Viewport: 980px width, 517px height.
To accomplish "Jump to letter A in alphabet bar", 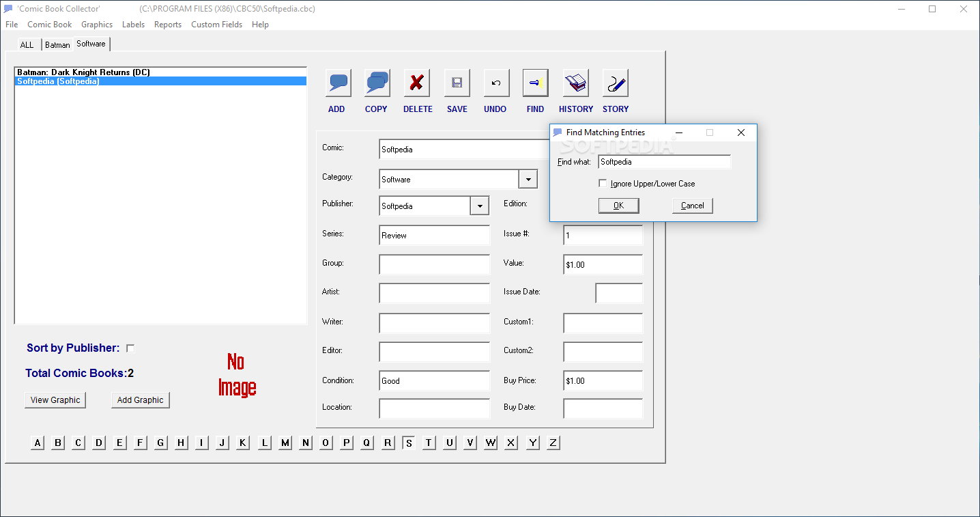I will coord(38,443).
